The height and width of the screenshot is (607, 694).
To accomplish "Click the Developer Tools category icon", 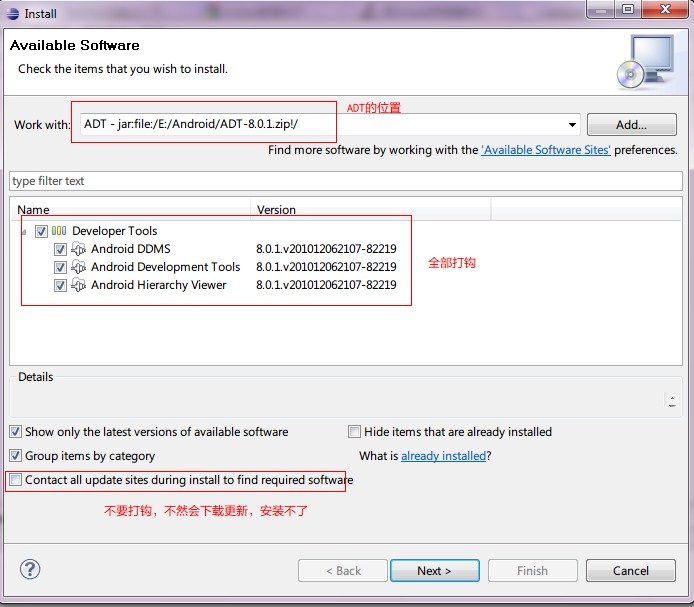I will (59, 231).
